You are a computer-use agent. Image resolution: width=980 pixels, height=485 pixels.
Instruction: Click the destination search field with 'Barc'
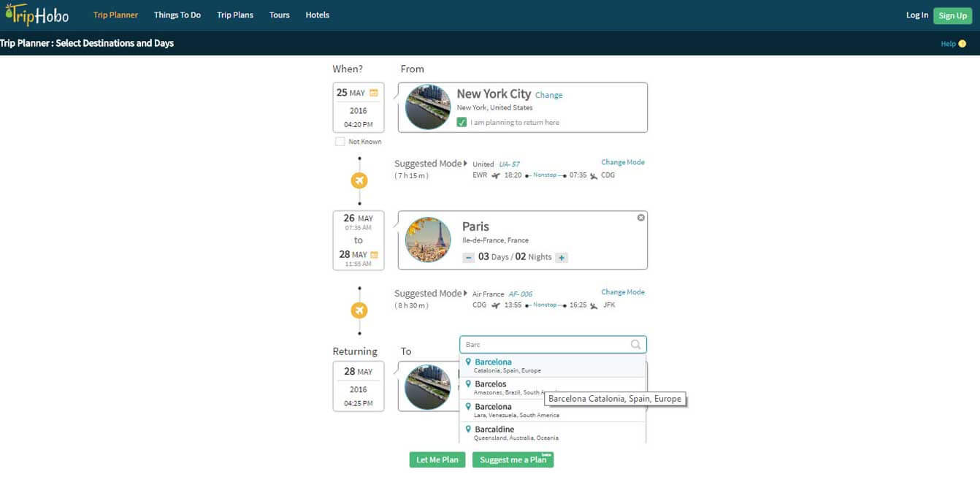553,345
